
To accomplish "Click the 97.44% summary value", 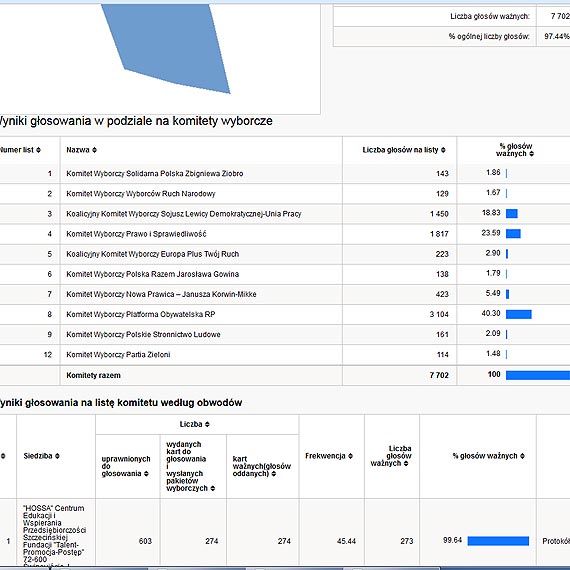I will click(x=557, y=36).
